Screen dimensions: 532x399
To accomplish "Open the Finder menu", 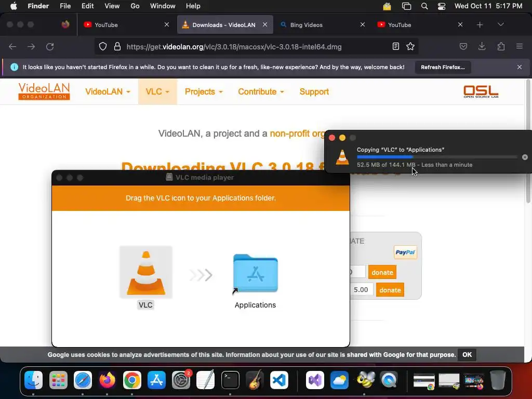I will pyautogui.click(x=38, y=6).
